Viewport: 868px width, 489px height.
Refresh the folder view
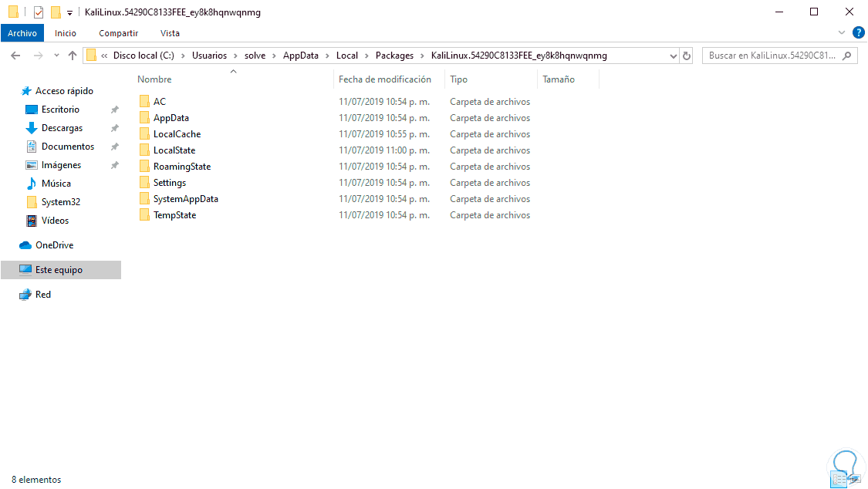tap(687, 56)
